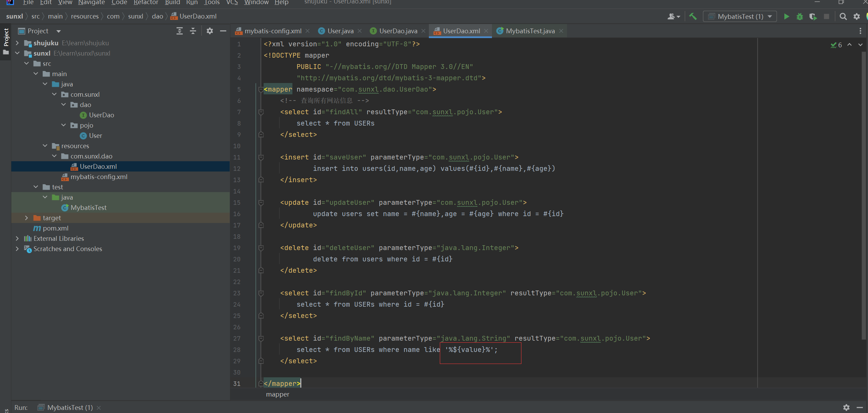The width and height of the screenshot is (868, 413).
Task: Click Run with Coverage icon
Action: pos(813,16)
